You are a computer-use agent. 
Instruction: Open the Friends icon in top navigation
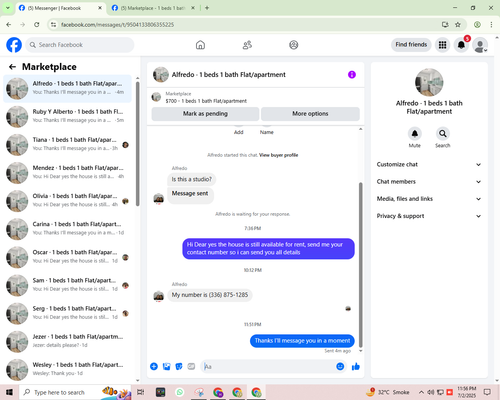[x=247, y=45]
